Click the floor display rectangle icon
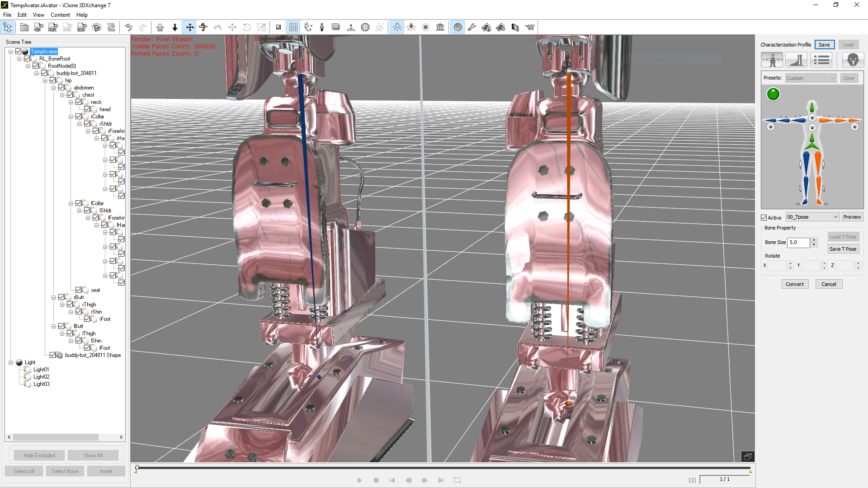868x488 pixels. [x=336, y=28]
